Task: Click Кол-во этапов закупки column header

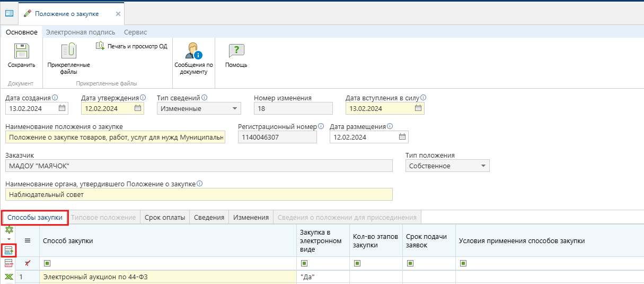Action: click(x=376, y=241)
